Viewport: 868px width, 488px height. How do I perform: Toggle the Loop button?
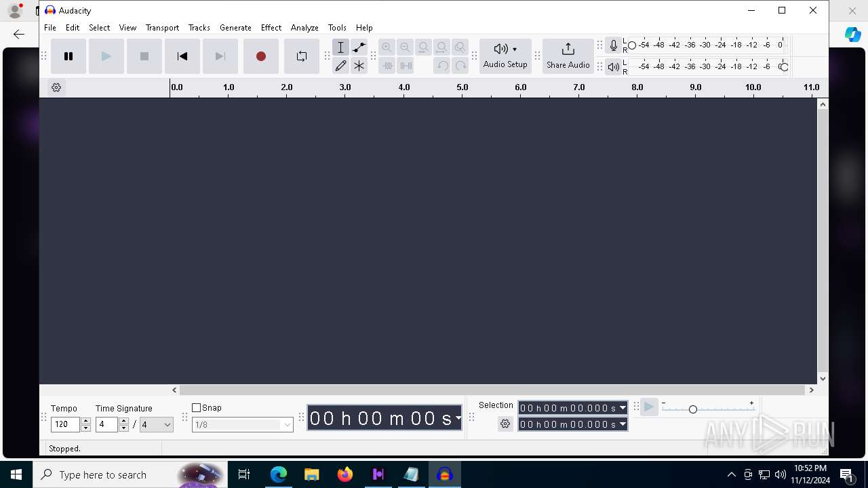[x=302, y=56]
